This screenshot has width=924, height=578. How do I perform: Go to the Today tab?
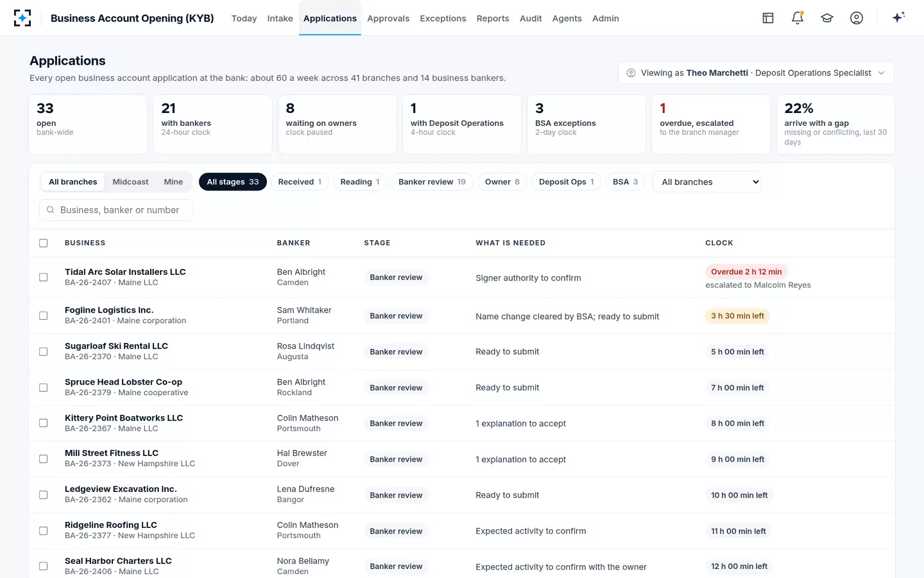(244, 18)
